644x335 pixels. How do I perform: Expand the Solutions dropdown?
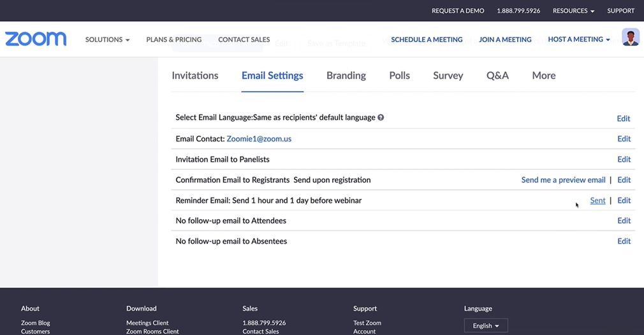pos(107,39)
